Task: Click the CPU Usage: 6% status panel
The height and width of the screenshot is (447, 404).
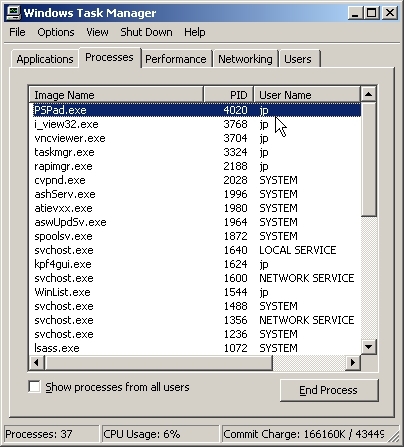Action: pos(160,434)
